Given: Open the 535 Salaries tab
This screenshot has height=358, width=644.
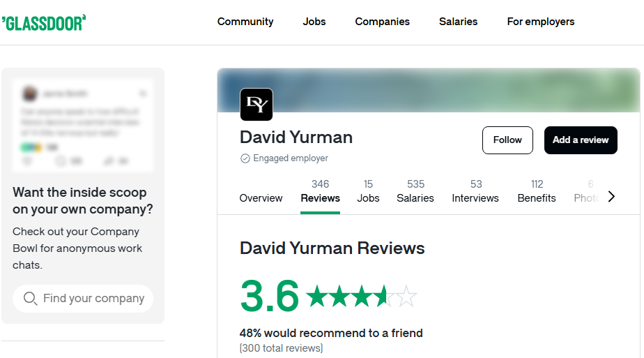Looking at the screenshot, I should click(415, 191).
